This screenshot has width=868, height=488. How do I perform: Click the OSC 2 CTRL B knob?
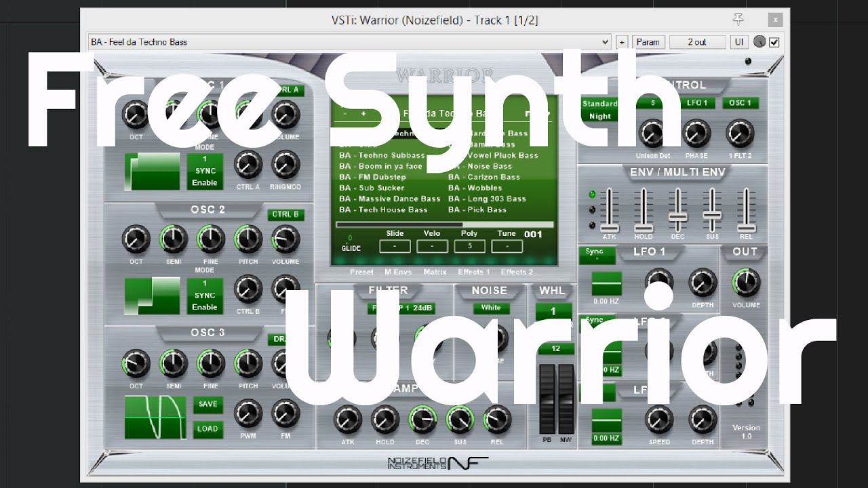coord(248,289)
